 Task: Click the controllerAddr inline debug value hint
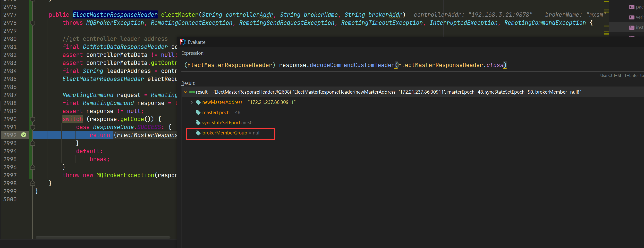(x=473, y=15)
